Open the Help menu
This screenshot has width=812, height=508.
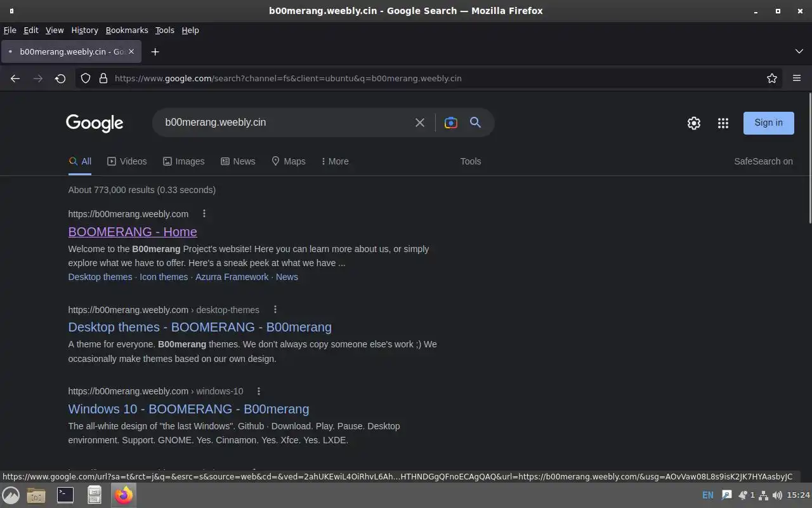click(190, 30)
